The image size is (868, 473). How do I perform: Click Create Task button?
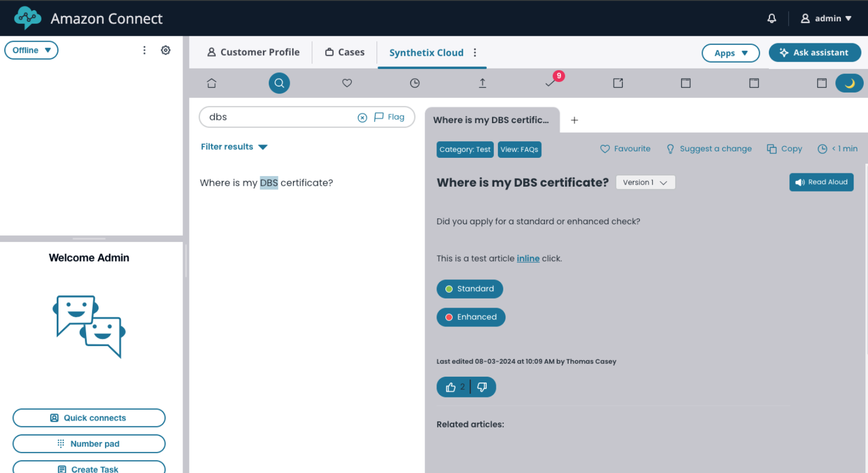pyautogui.click(x=89, y=467)
